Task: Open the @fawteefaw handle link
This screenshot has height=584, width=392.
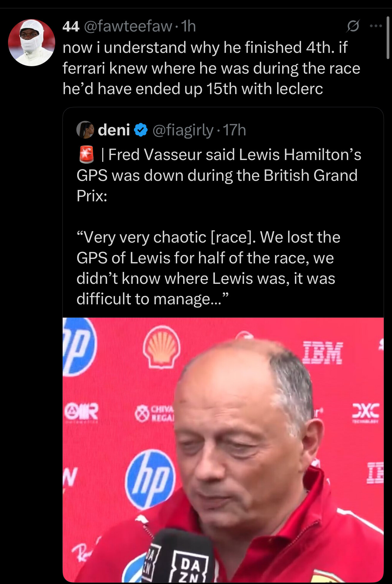Action: [128, 26]
